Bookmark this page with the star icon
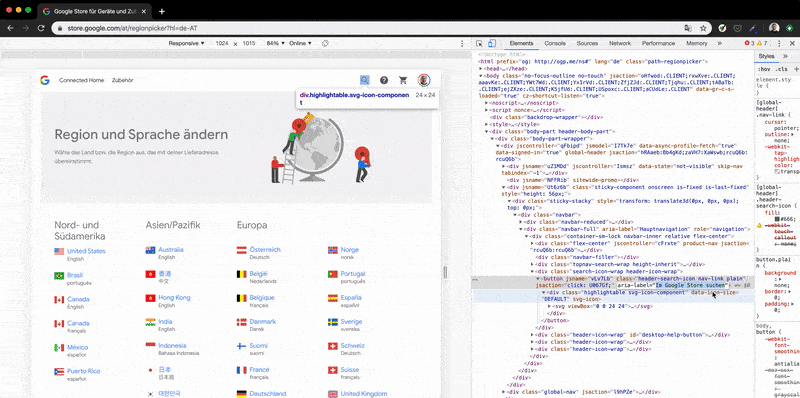The height and width of the screenshot is (398, 800). pyautogui.click(x=703, y=28)
